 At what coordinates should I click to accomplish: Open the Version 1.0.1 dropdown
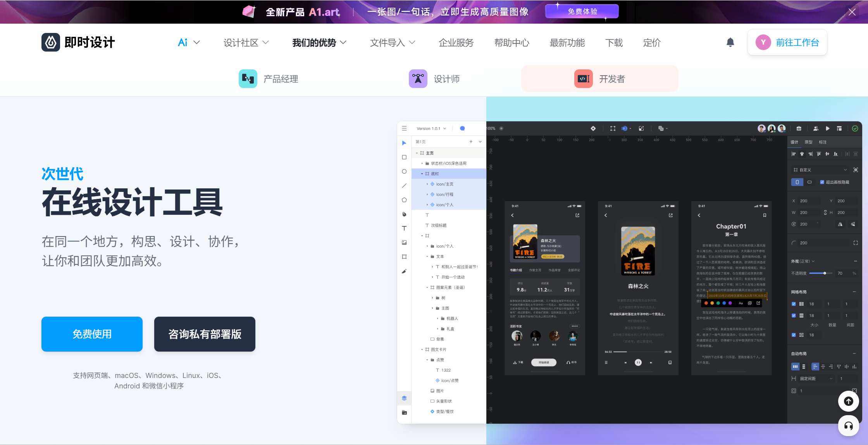[x=431, y=128]
